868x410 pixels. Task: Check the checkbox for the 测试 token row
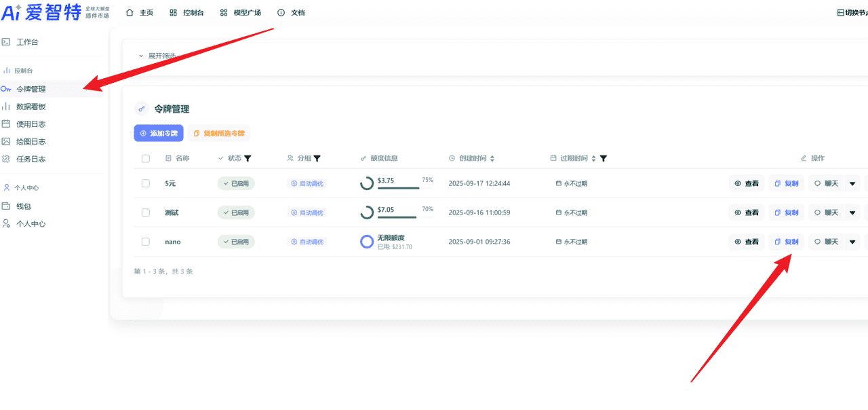tap(146, 212)
